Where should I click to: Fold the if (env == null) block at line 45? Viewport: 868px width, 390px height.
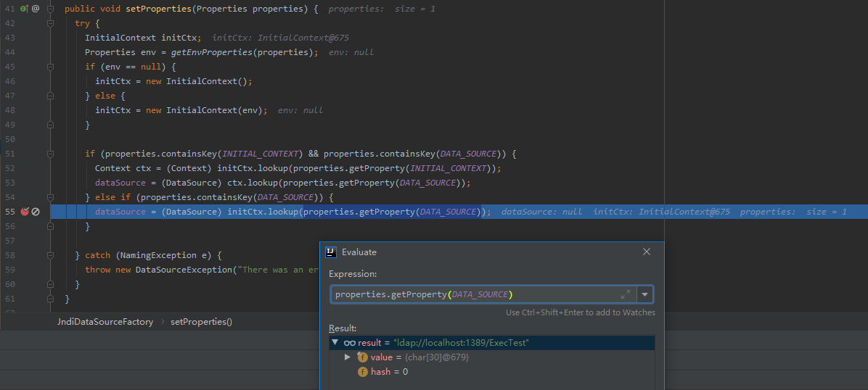click(x=50, y=67)
